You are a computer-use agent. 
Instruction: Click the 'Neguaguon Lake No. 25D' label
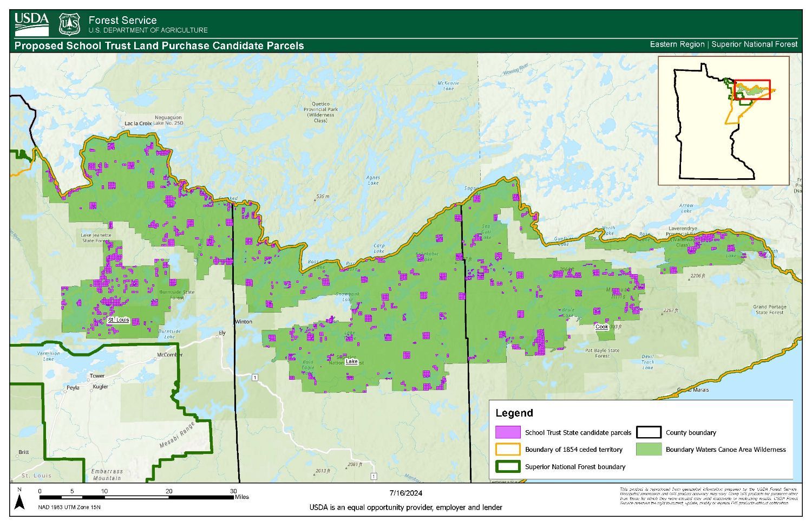tap(168, 120)
